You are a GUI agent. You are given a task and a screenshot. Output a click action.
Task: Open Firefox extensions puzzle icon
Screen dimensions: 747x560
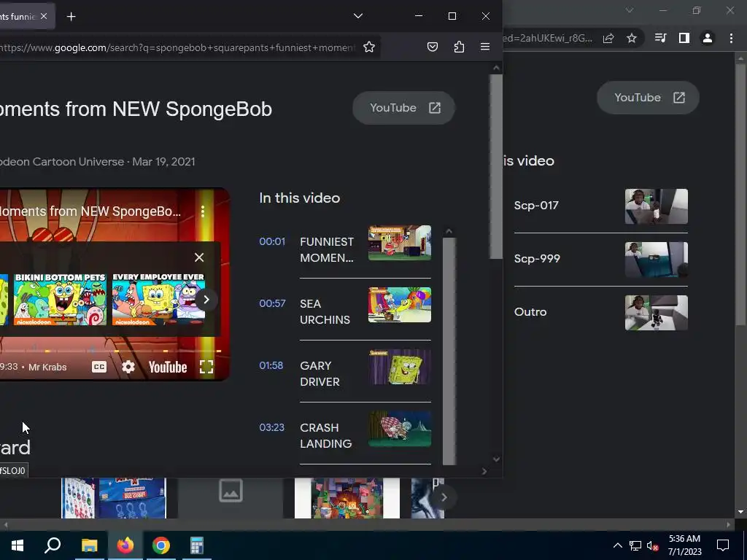[x=459, y=47]
